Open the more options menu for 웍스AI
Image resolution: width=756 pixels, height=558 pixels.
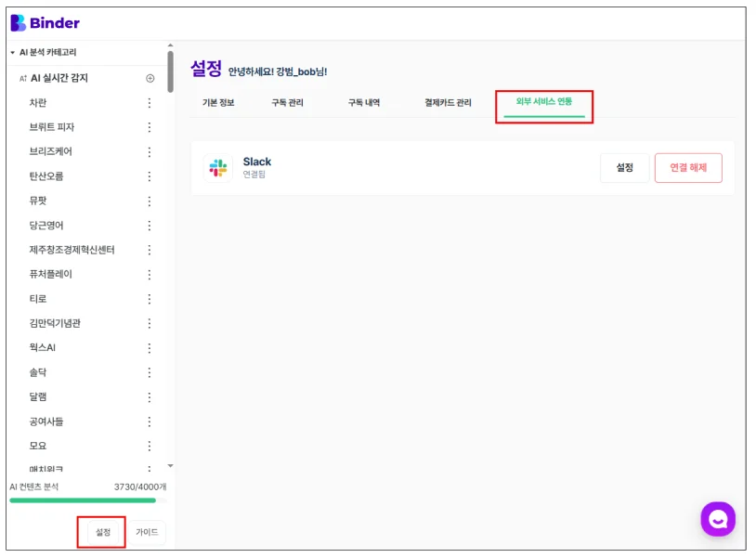pyautogui.click(x=150, y=348)
